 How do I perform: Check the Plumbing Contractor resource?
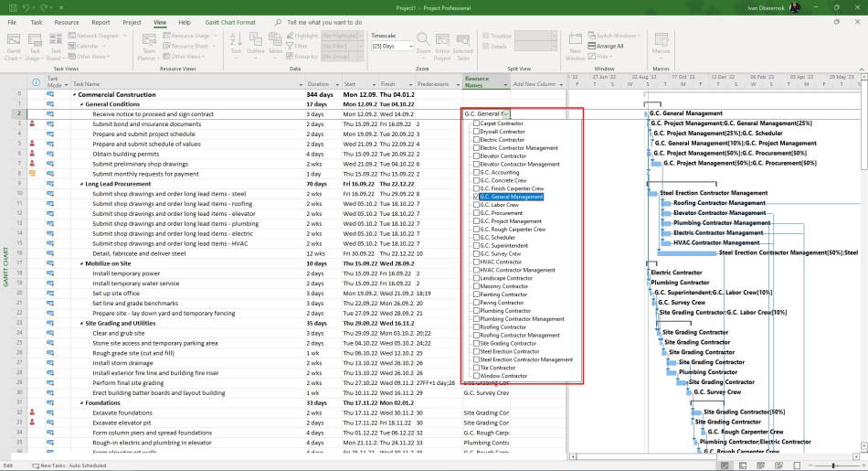coord(477,311)
